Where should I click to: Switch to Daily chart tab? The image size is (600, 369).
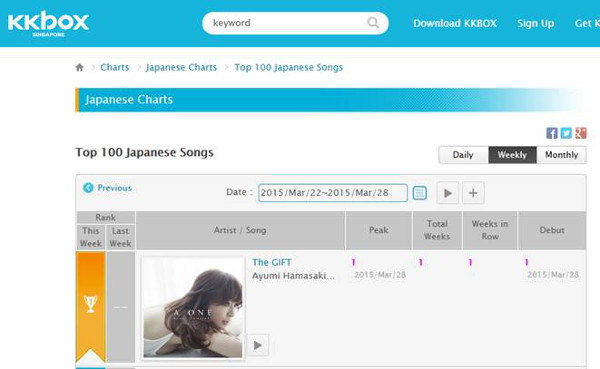pyautogui.click(x=463, y=155)
